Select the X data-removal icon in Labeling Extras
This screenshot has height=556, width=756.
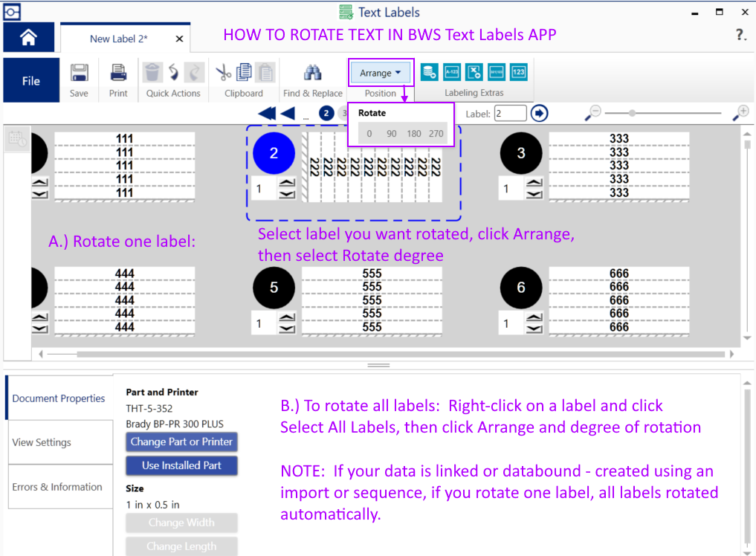[474, 72]
